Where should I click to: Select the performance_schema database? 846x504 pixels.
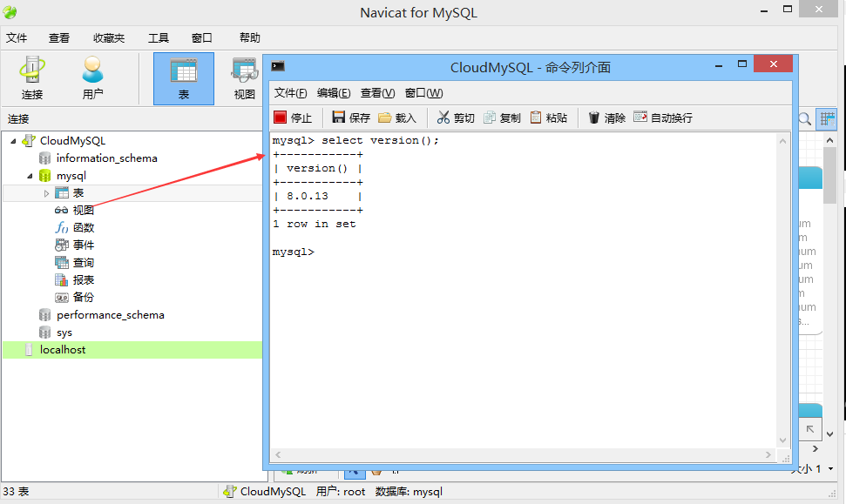tap(111, 315)
